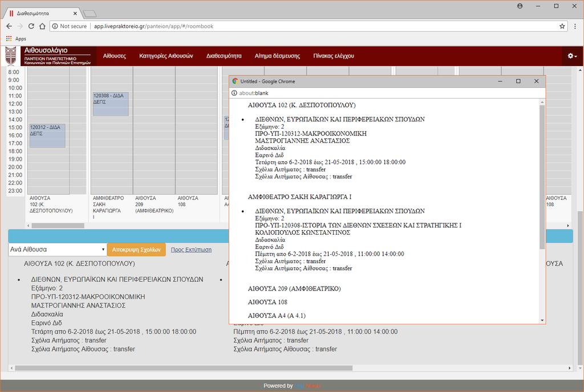
Task: Open the Αίθουσες menu
Action: (x=114, y=56)
